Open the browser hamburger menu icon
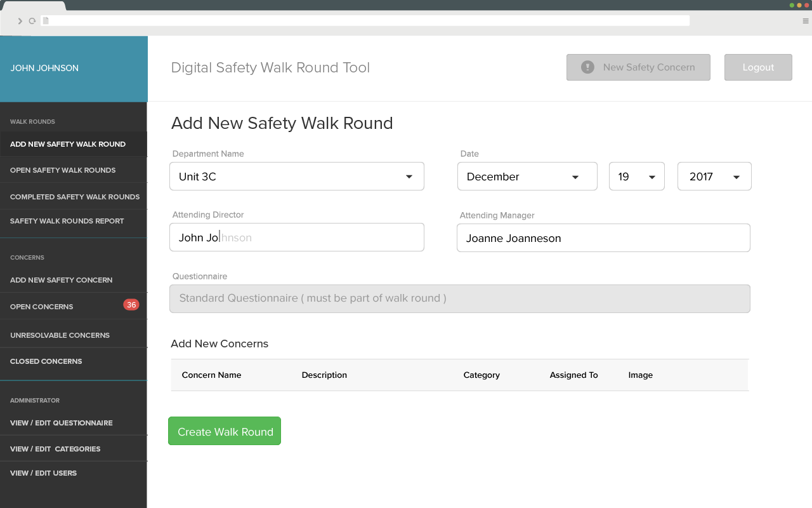This screenshot has height=508, width=812. tap(806, 21)
